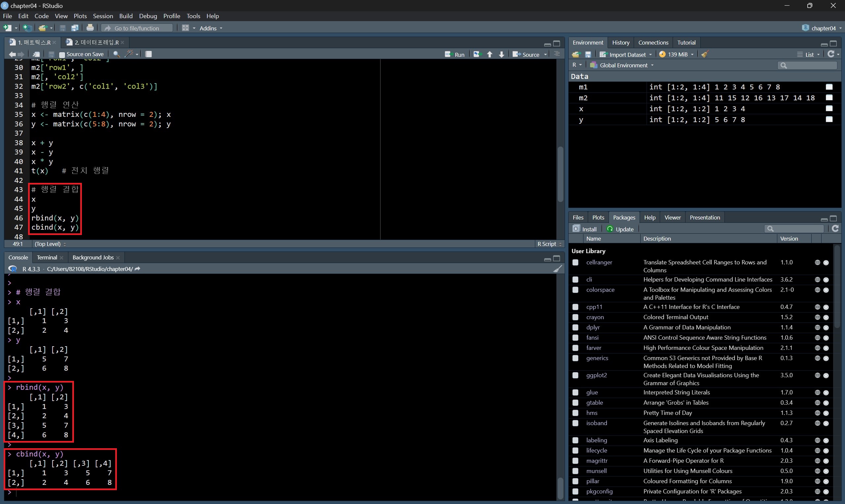Open the Session menu
This screenshot has width=845, height=504.
(103, 16)
